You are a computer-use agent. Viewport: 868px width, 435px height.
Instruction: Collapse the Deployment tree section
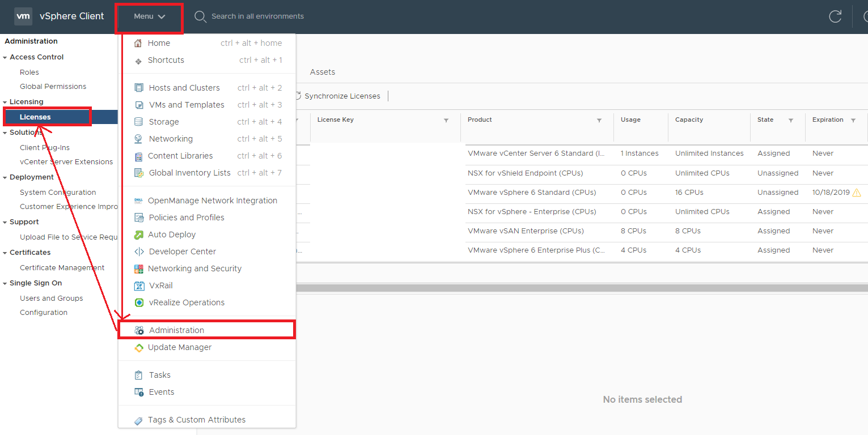tap(5, 177)
